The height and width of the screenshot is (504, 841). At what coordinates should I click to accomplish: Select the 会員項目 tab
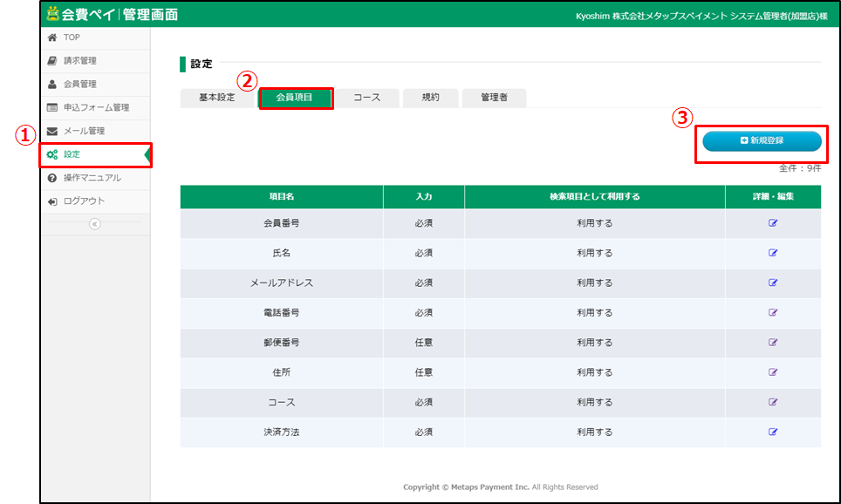pyautogui.click(x=295, y=98)
